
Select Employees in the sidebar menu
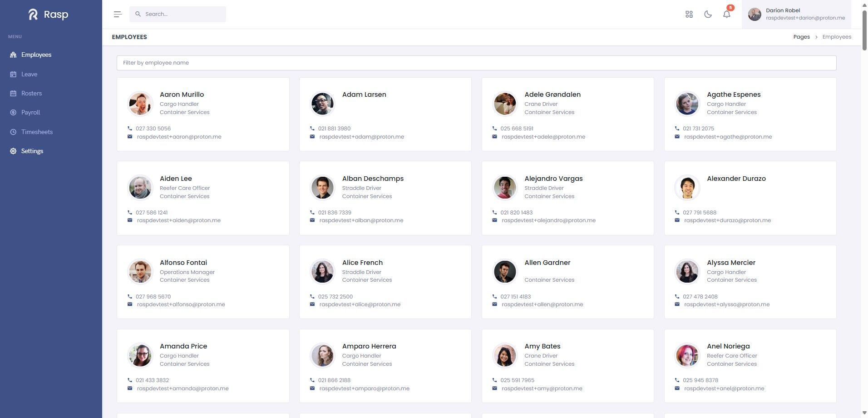tap(36, 55)
